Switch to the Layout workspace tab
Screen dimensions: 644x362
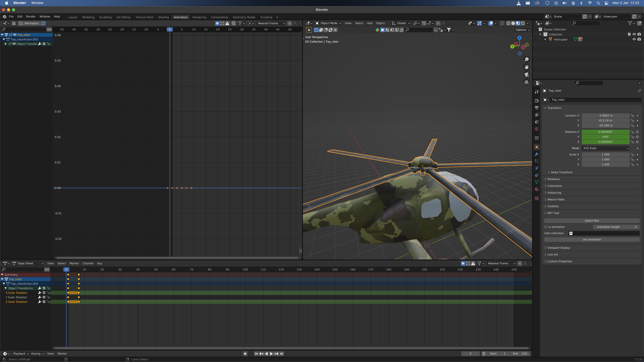[73, 17]
